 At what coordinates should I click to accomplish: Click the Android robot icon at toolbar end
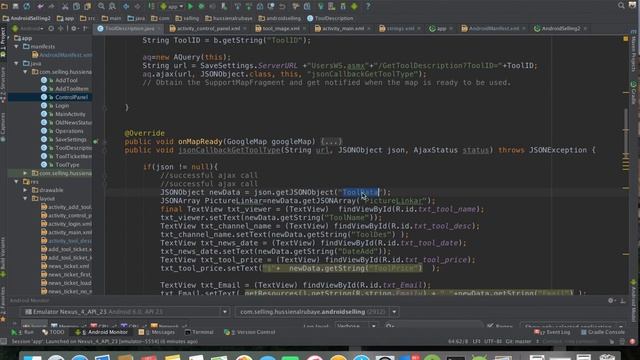(x=354, y=6)
